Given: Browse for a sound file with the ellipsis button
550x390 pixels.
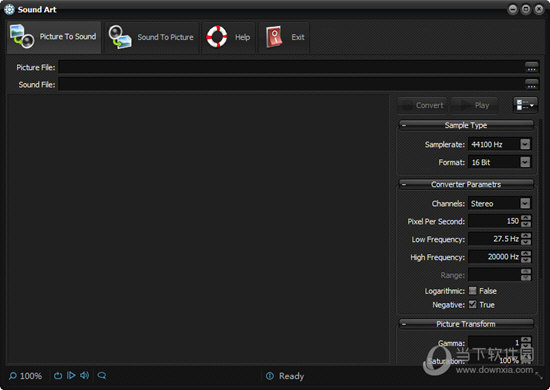Looking at the screenshot, I should (531, 84).
